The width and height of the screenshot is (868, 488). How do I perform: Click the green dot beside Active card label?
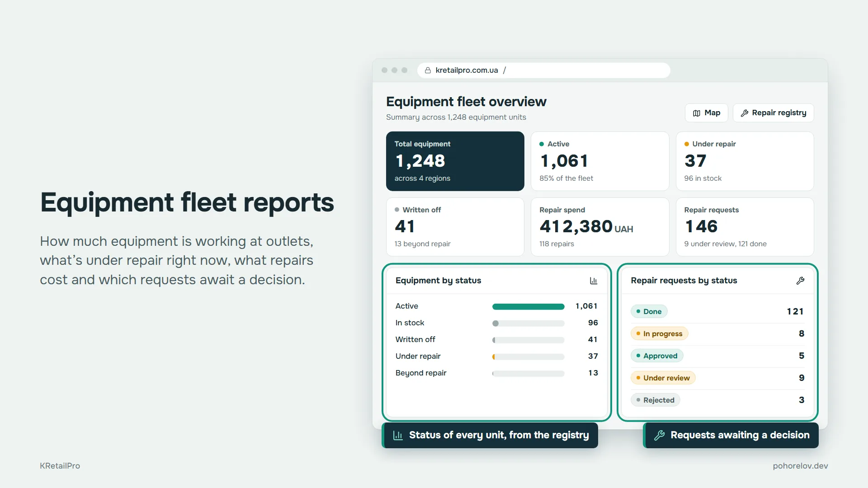(x=542, y=144)
